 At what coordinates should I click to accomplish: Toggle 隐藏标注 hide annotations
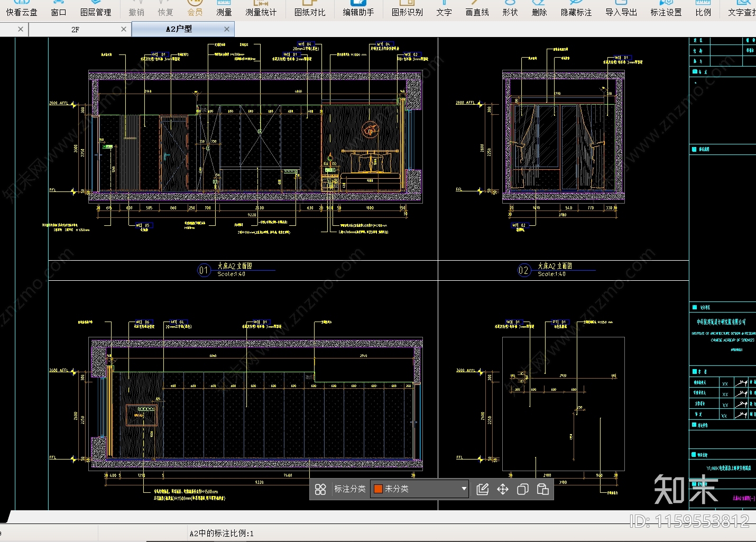click(x=576, y=9)
